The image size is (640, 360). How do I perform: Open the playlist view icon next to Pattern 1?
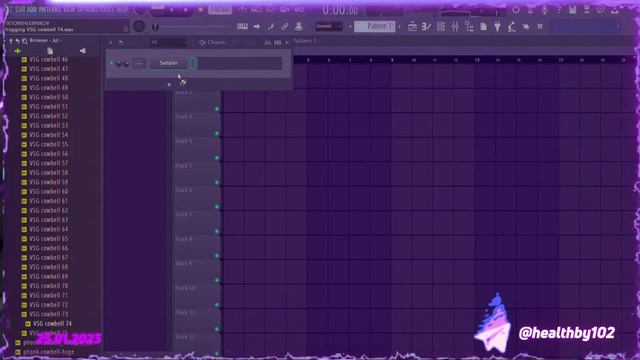[x=412, y=27]
